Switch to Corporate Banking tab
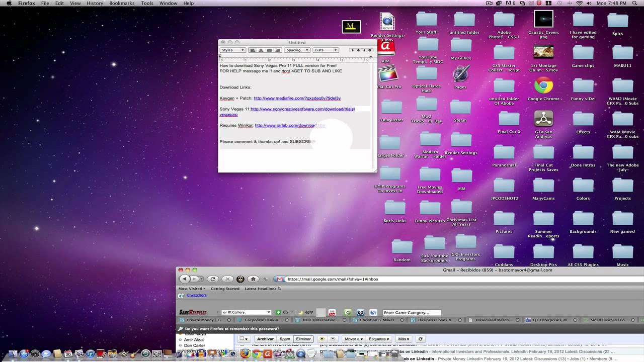Viewport: 644px width, 362px height. coord(263,320)
